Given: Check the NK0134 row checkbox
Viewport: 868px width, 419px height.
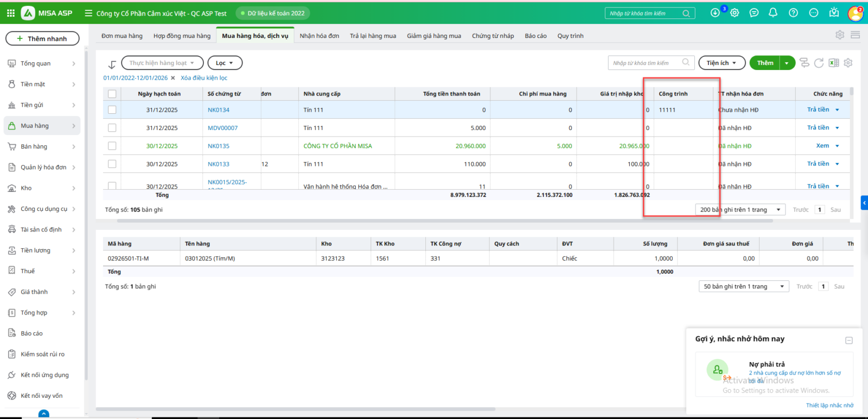Looking at the screenshot, I should point(112,110).
